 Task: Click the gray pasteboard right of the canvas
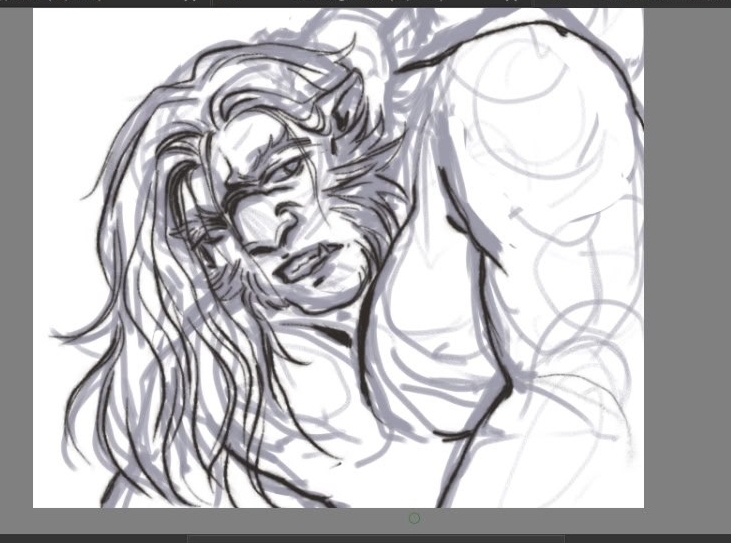[687, 260]
